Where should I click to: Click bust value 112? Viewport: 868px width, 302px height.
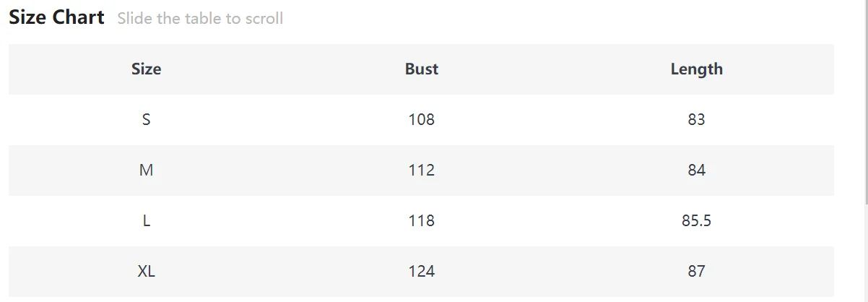click(x=421, y=171)
